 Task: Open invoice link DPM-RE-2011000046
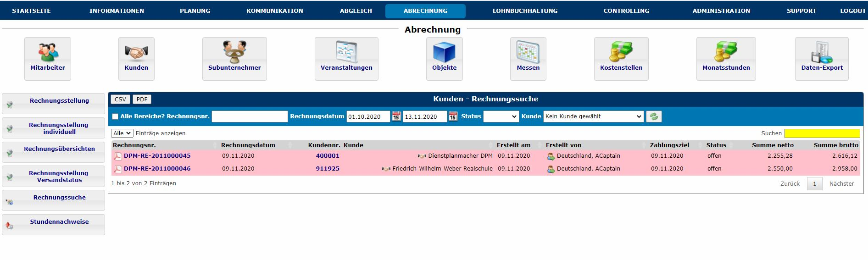[157, 169]
